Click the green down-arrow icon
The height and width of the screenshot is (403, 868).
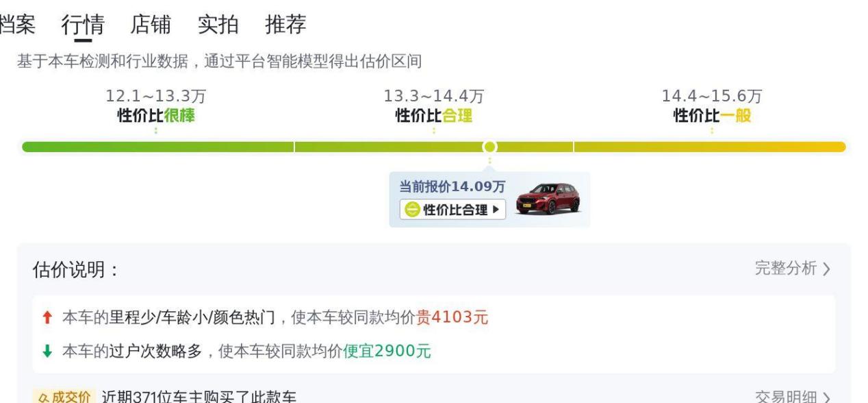coord(47,352)
